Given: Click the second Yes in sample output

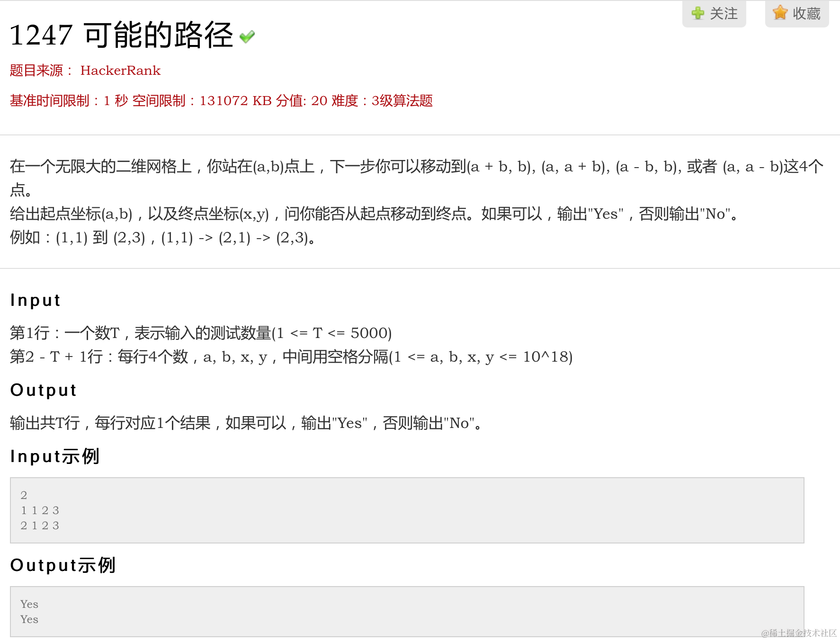Looking at the screenshot, I should point(29,619).
